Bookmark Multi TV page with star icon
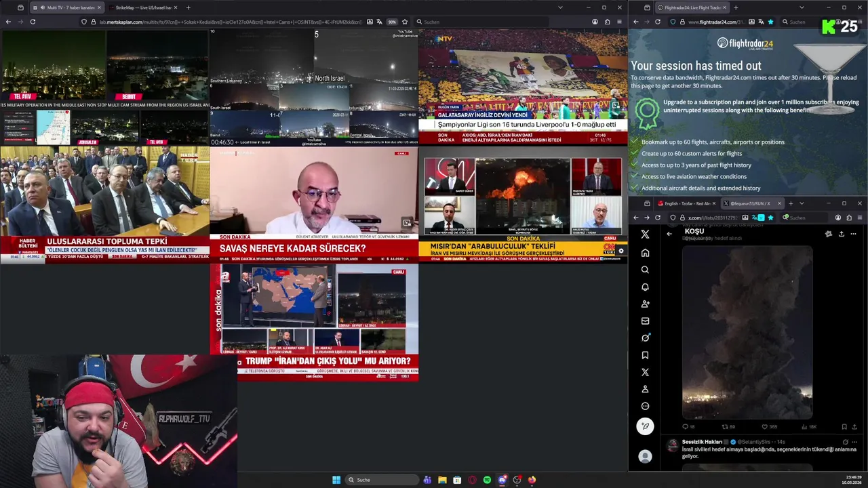The width and height of the screenshot is (868, 488). point(405,22)
